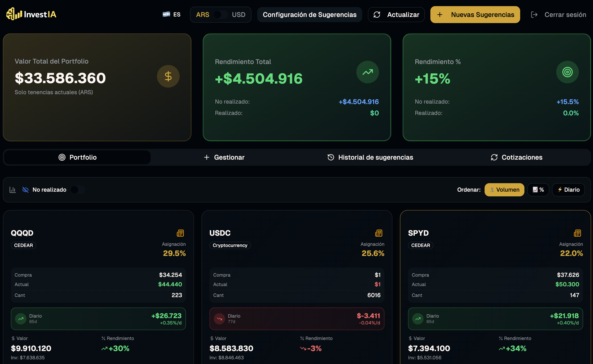593x364 pixels.
Task: Click the target icon on Rendimiento % card
Action: coord(567,72)
